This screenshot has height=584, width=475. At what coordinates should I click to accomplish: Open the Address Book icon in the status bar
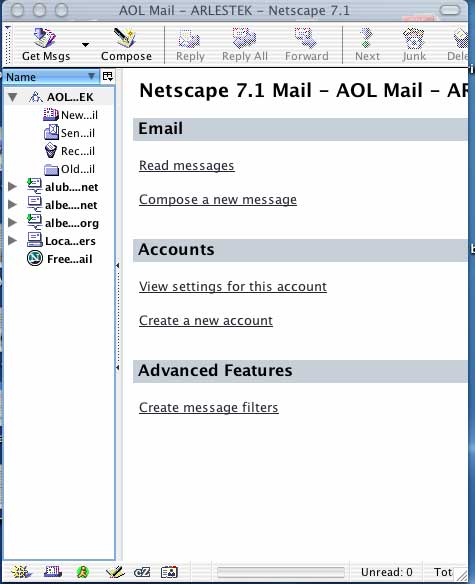[169, 572]
